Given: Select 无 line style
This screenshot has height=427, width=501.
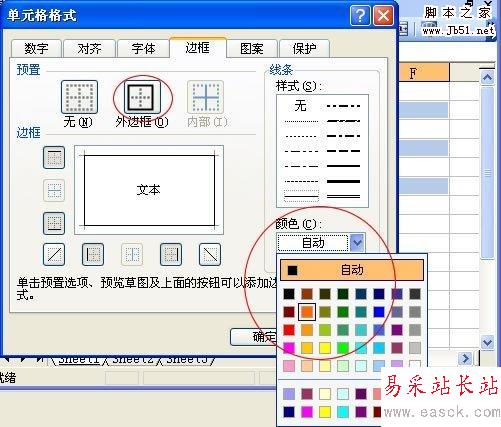Looking at the screenshot, I should point(301,106).
